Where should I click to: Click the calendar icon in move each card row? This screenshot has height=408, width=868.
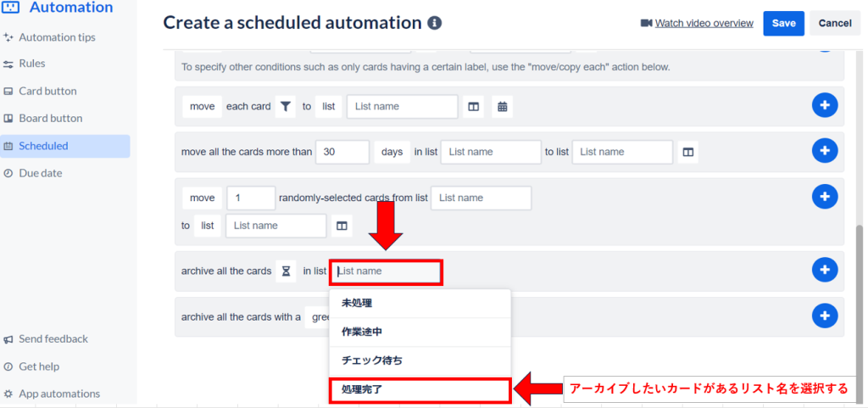[502, 107]
